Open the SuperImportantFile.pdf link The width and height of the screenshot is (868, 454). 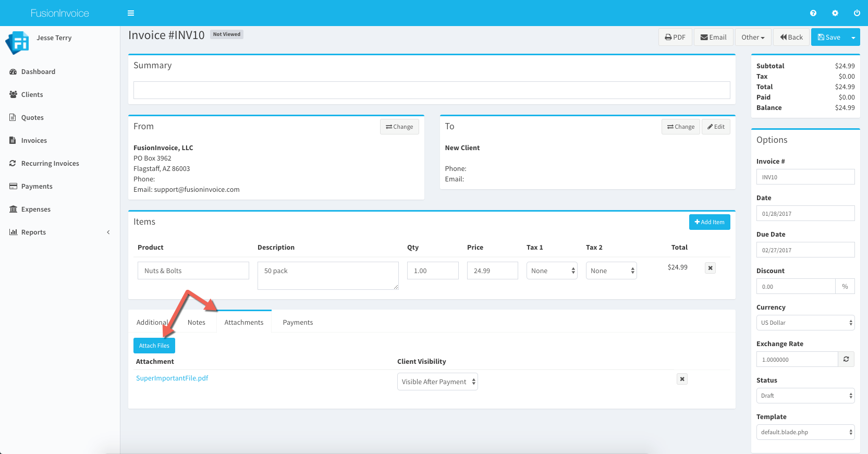coord(172,378)
